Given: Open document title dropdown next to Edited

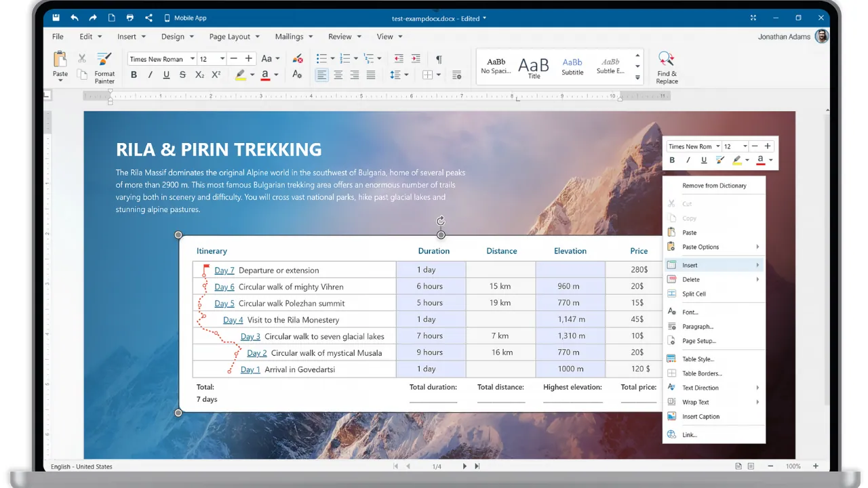Looking at the screenshot, I should [484, 18].
